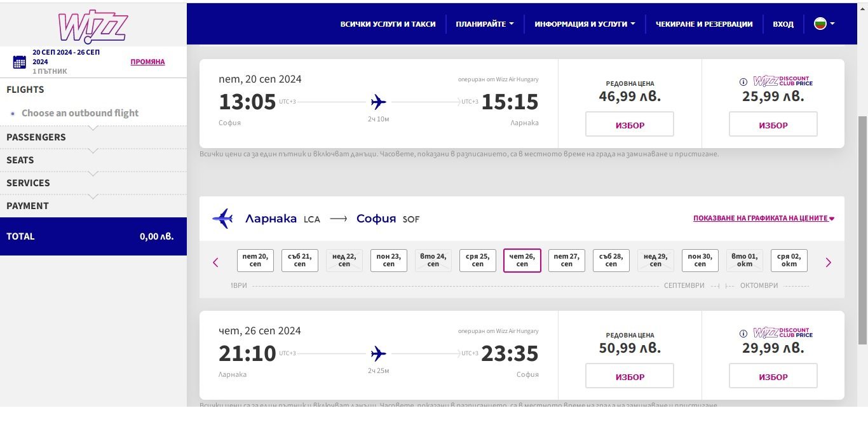This screenshot has height=422, width=868.
Task: Select the пет 27, сеп date tab
Action: (567, 261)
